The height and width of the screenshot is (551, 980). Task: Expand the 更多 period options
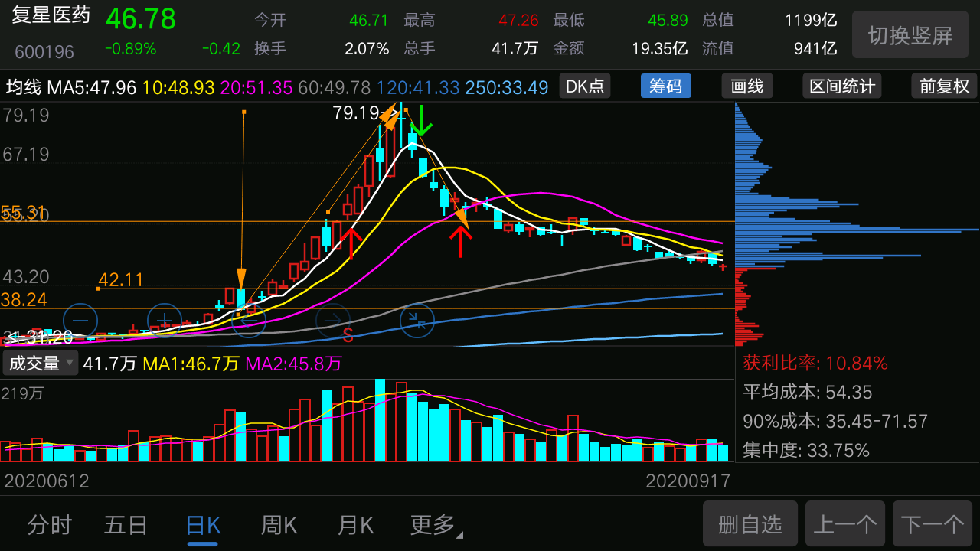tap(436, 525)
